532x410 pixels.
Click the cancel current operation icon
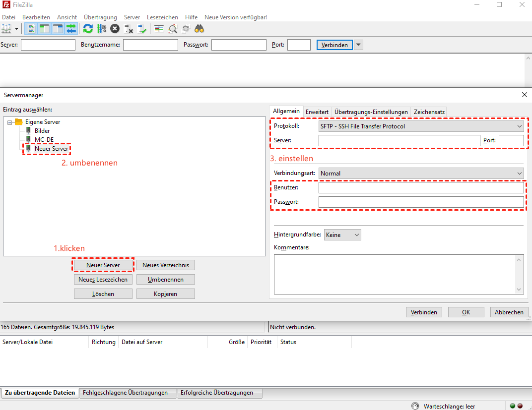[115, 29]
